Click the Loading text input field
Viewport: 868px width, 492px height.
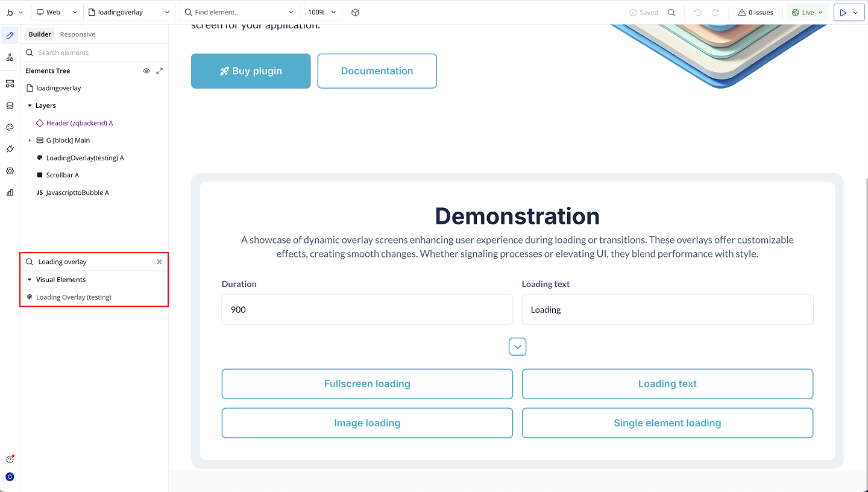[667, 309]
